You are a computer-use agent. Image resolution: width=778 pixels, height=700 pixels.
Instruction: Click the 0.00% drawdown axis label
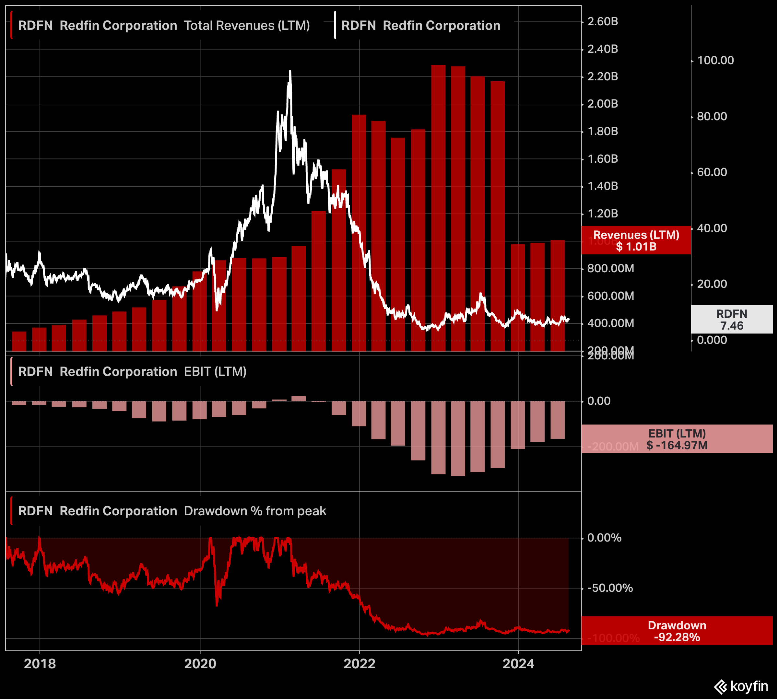[x=604, y=538]
